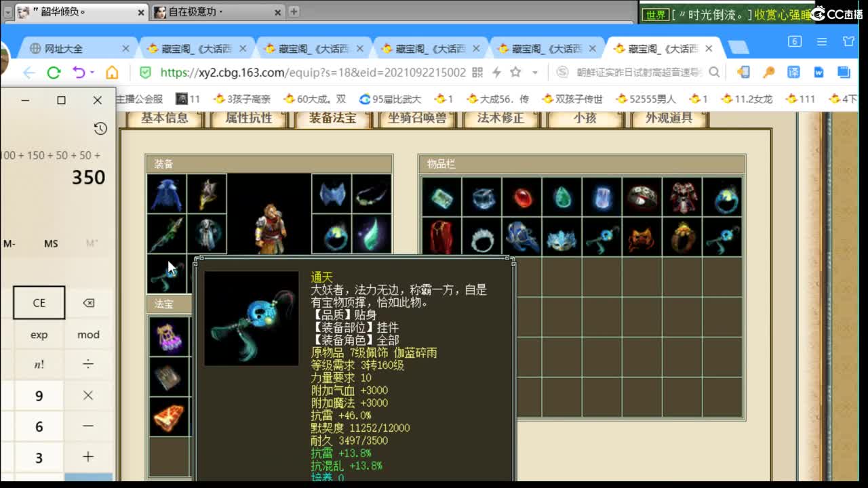Click the red armor inventory item

coord(682,197)
